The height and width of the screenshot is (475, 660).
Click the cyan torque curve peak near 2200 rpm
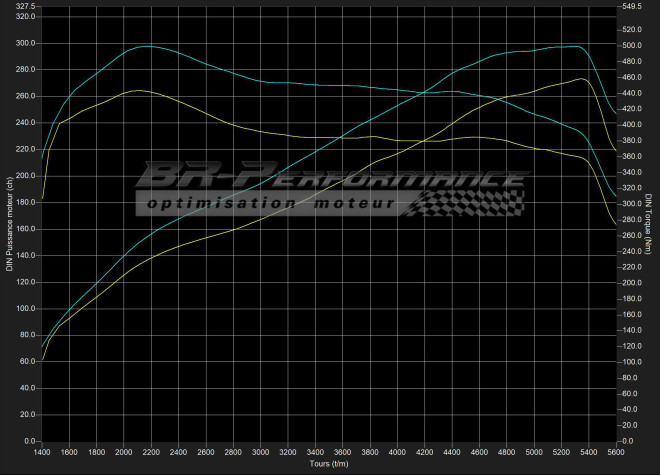click(x=147, y=46)
